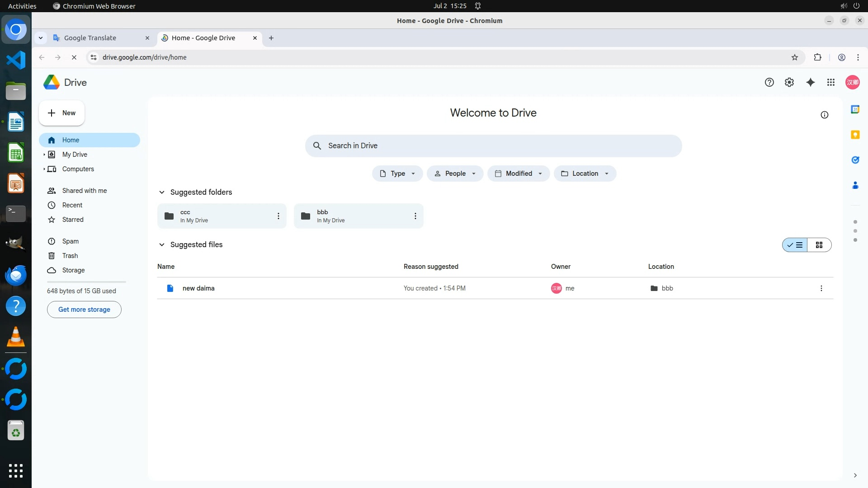
Task: Open Google Tasks side panel icon
Action: point(855,160)
